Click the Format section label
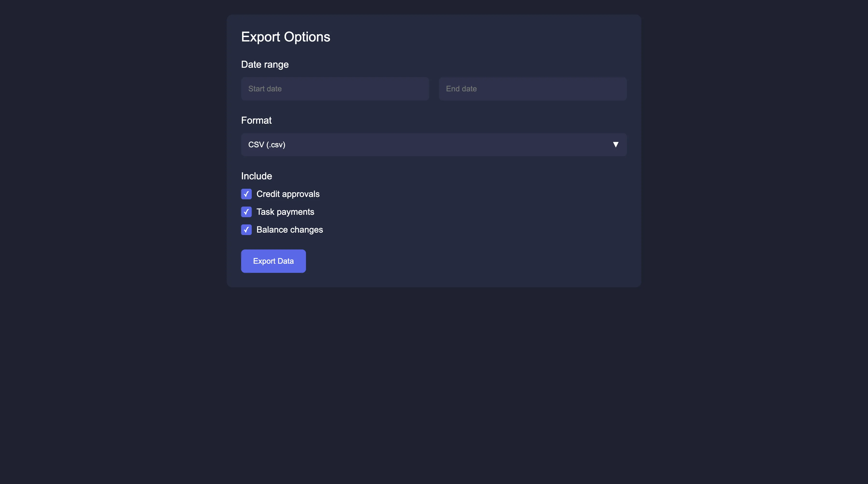The image size is (868, 484). click(x=256, y=120)
